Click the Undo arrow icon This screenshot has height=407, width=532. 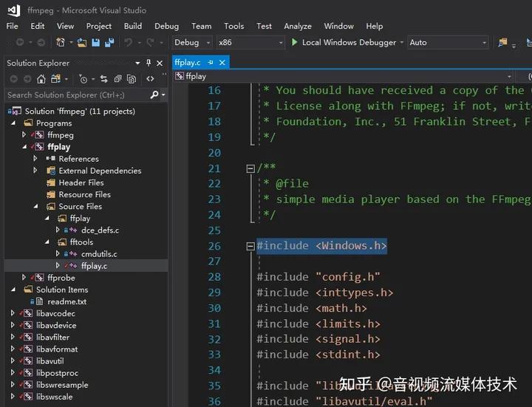[129, 42]
